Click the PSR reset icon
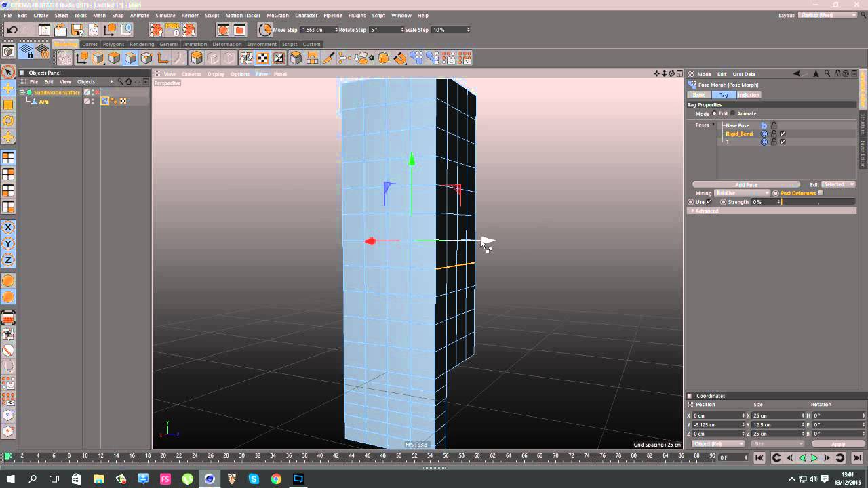 coord(173,30)
